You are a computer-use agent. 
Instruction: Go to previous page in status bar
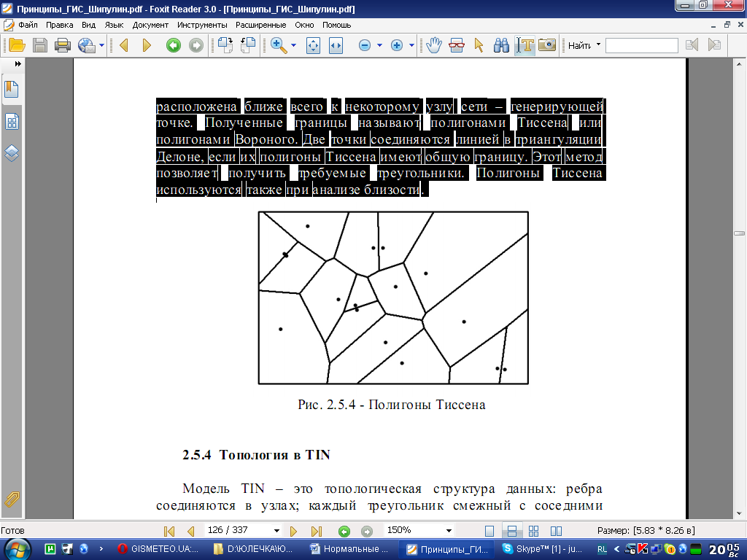click(x=191, y=531)
